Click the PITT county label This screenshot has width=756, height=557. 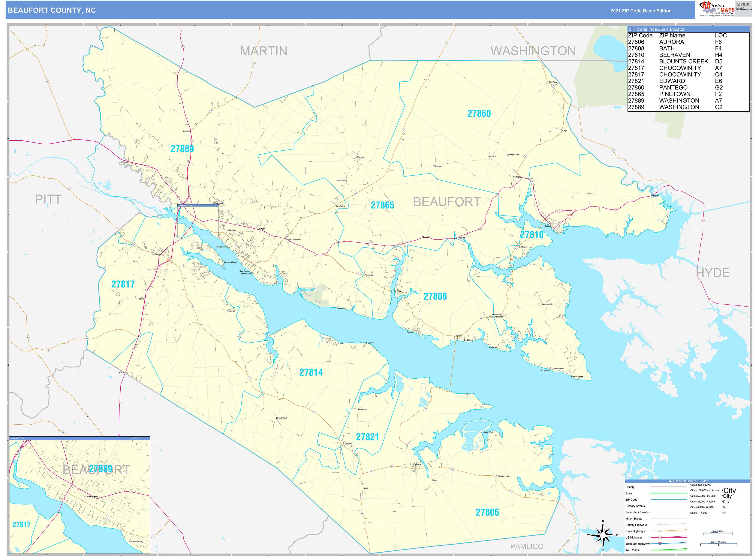pos(48,199)
